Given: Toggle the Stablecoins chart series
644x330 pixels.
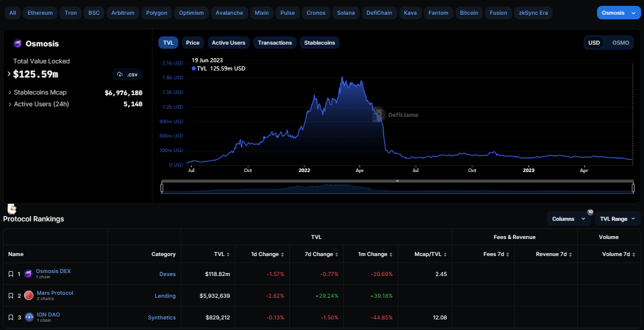Looking at the screenshot, I should [319, 43].
